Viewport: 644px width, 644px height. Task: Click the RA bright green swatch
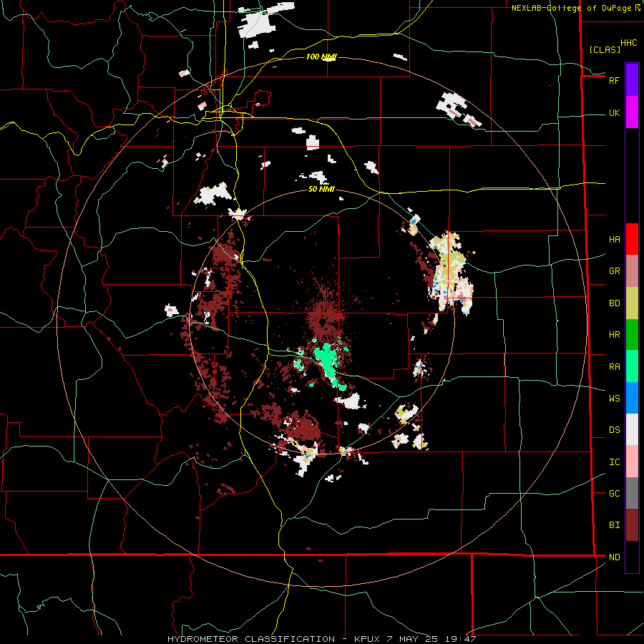click(632, 366)
